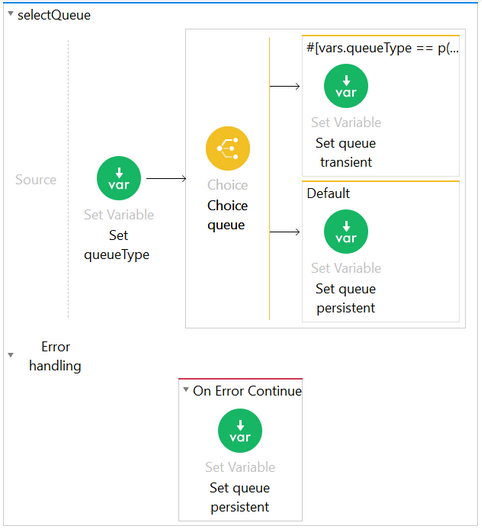Click the Error handling section label
The height and width of the screenshot is (530, 482).
[55, 356]
